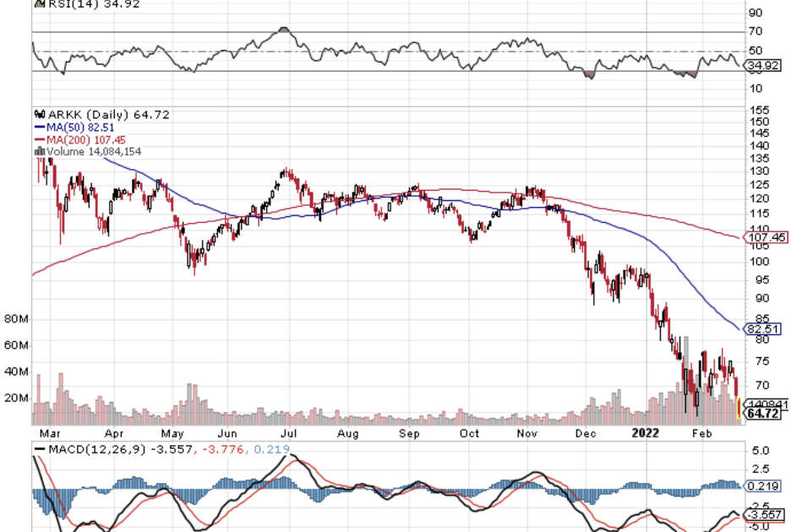This screenshot has height=532, width=791.
Task: Click the blue MA(50) legend line marker
Action: click(x=39, y=127)
